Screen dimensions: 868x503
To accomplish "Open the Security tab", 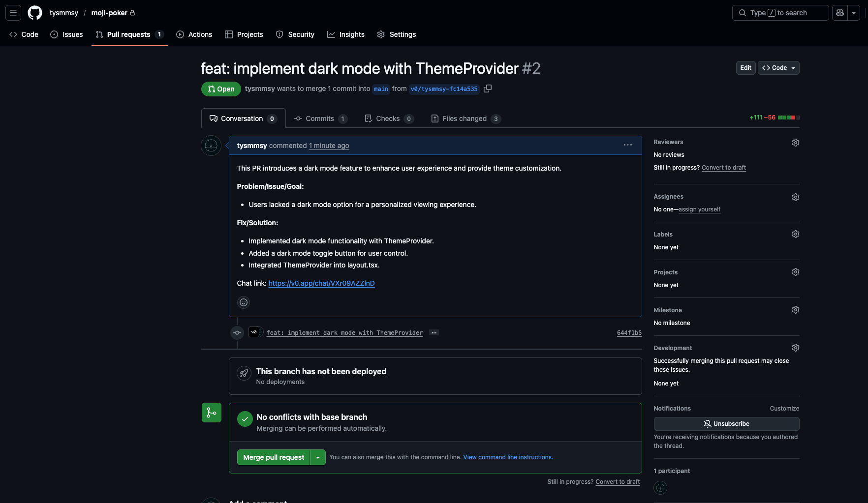I will (x=295, y=34).
